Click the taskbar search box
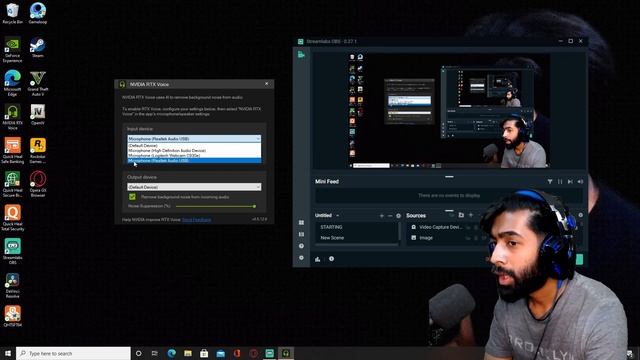Screen dimensions: 640x360 click(73, 353)
